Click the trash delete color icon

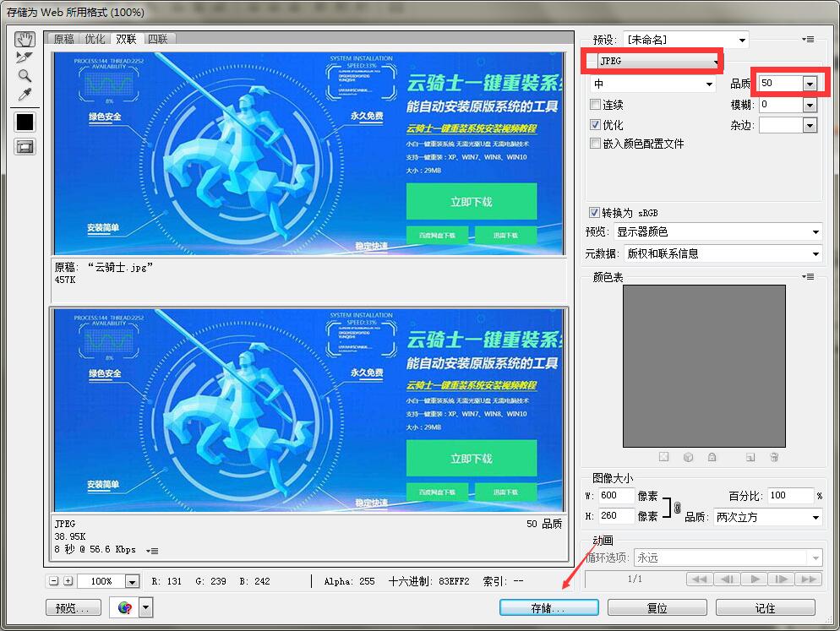pos(774,457)
